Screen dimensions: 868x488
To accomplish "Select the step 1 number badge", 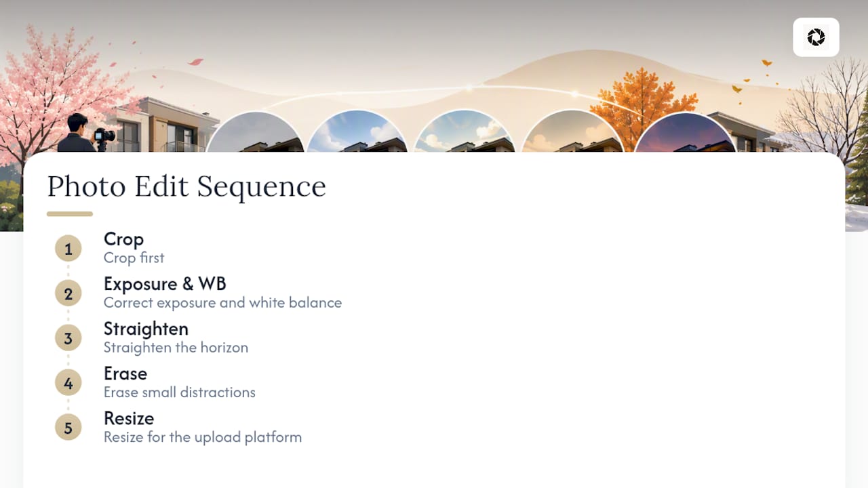I will click(x=68, y=249).
